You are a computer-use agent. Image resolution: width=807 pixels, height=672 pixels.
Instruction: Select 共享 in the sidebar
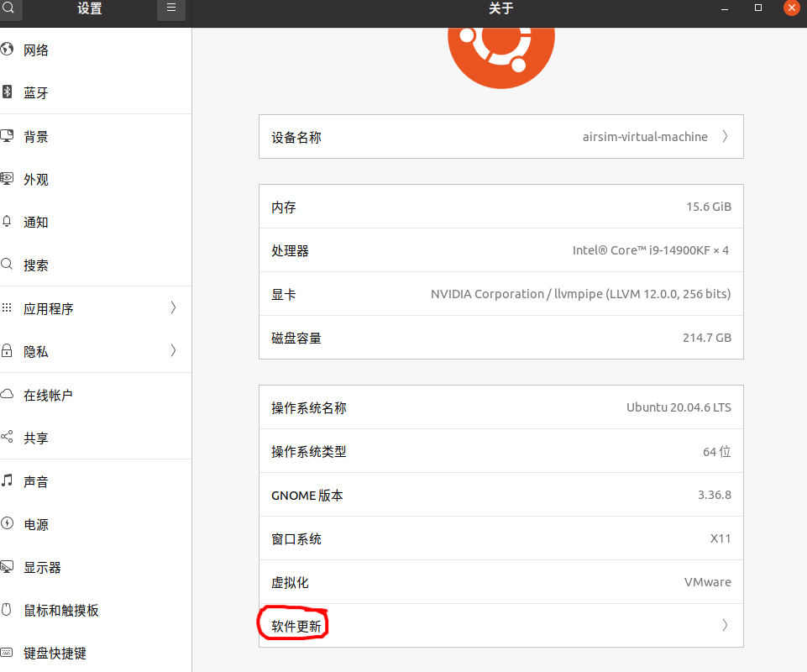pos(96,438)
